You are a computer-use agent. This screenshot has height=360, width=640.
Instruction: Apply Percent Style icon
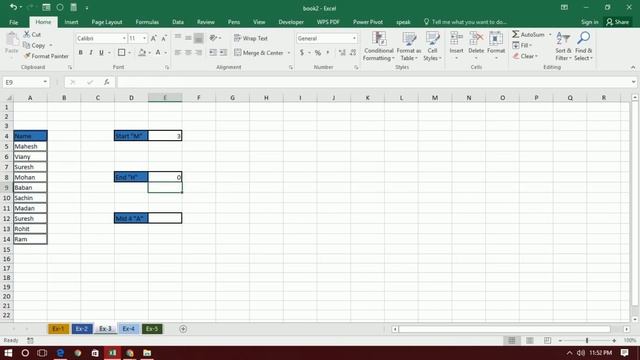pos(318,53)
